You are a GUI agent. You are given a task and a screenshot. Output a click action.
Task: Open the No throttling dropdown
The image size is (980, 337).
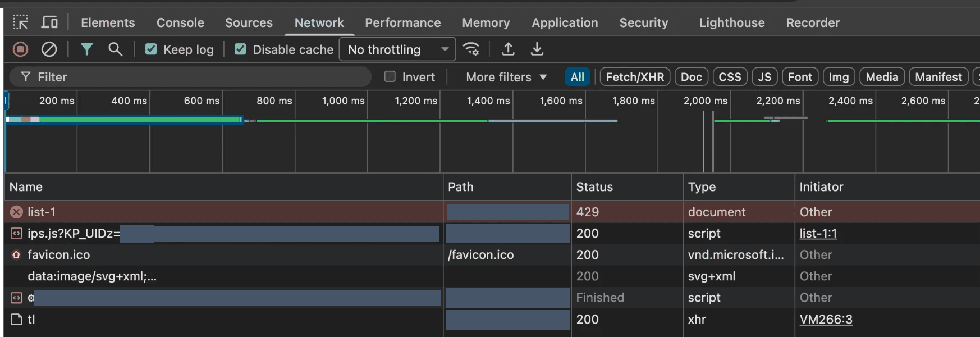pos(397,49)
